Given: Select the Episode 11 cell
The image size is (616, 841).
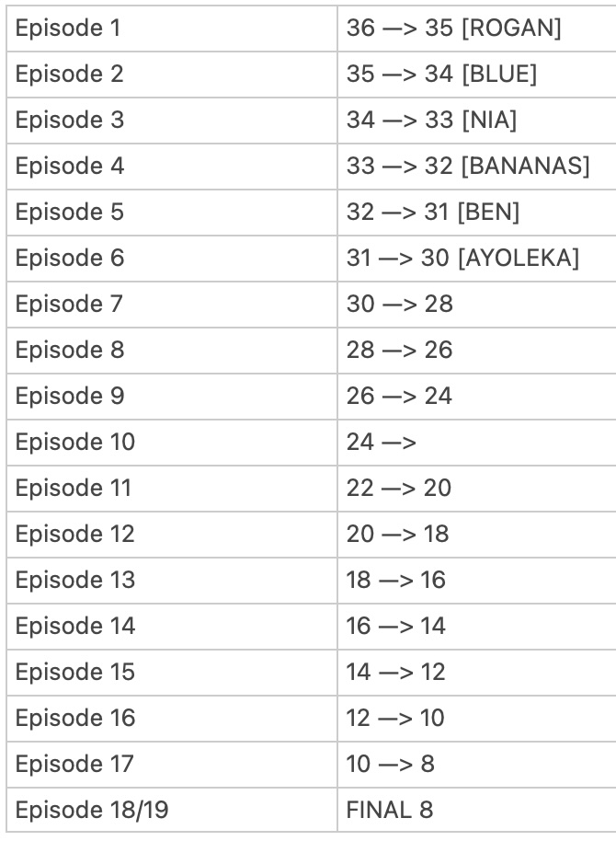Looking at the screenshot, I should pyautogui.click(x=172, y=489).
